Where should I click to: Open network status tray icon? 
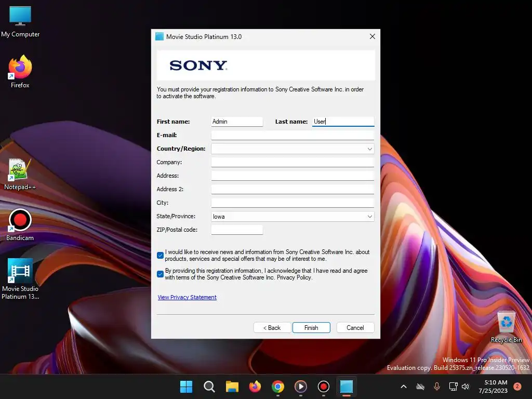453,387
